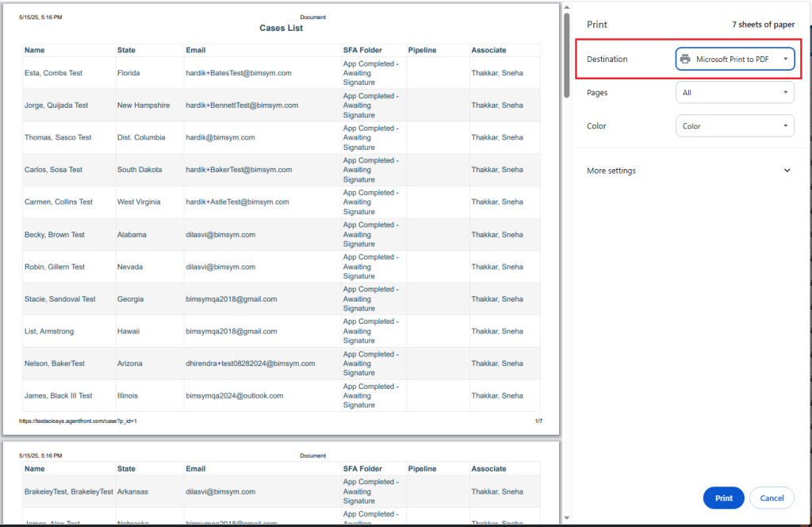
Task: Open the Pages dropdown set to All
Action: click(734, 93)
